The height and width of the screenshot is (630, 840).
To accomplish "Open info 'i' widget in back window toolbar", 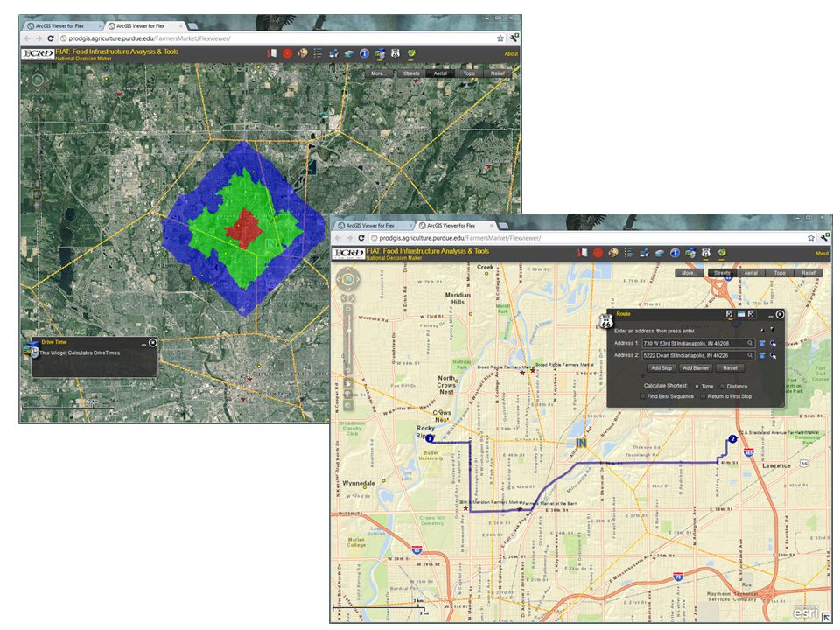I will click(364, 53).
